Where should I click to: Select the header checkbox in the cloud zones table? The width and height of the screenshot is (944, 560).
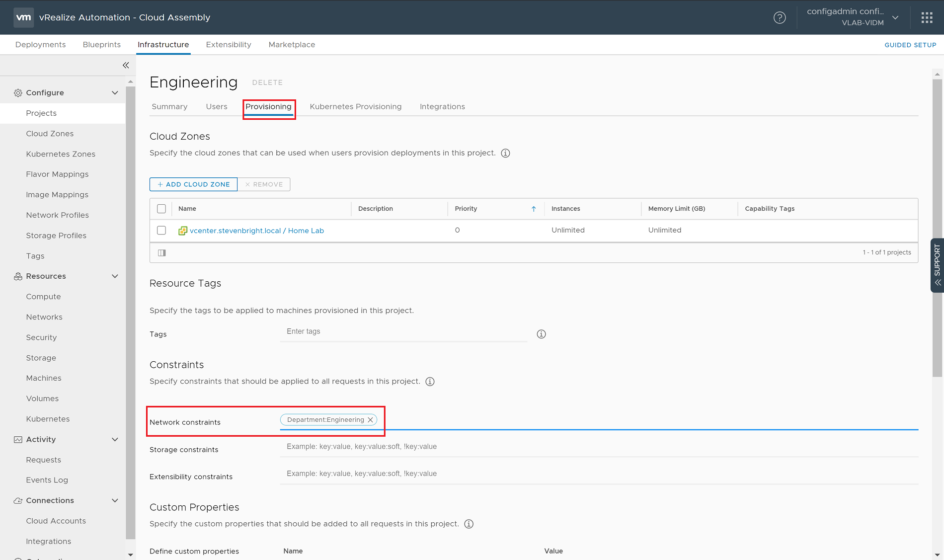(161, 209)
